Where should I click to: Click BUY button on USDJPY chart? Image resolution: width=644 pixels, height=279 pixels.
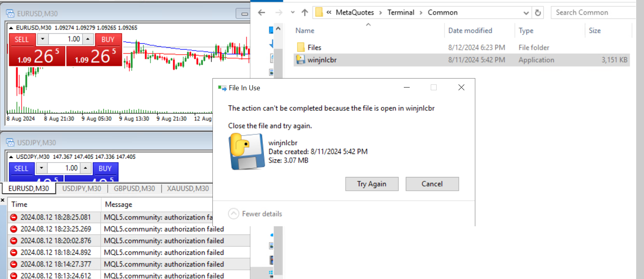click(x=105, y=168)
